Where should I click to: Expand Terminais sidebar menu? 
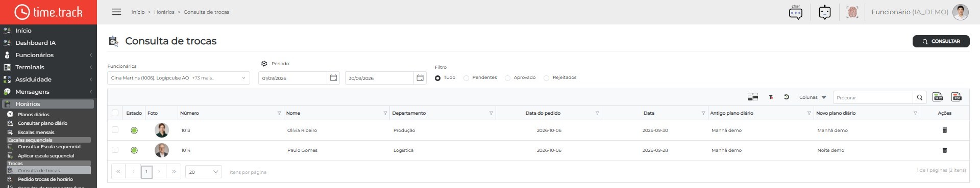coord(48,67)
